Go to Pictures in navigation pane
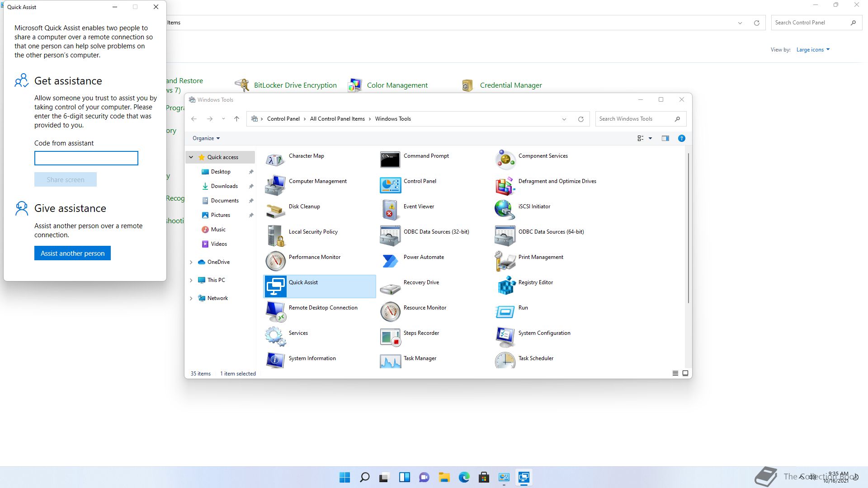The width and height of the screenshot is (868, 488). coord(221,215)
